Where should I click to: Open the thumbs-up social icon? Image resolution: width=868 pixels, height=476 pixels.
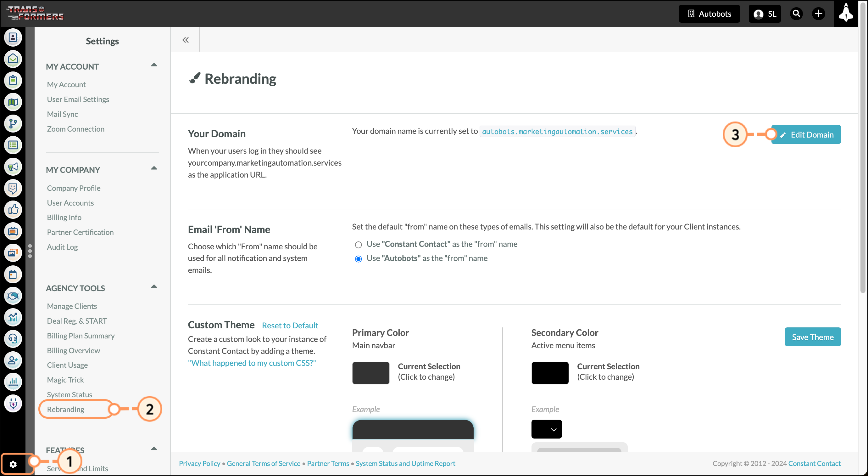click(13, 210)
